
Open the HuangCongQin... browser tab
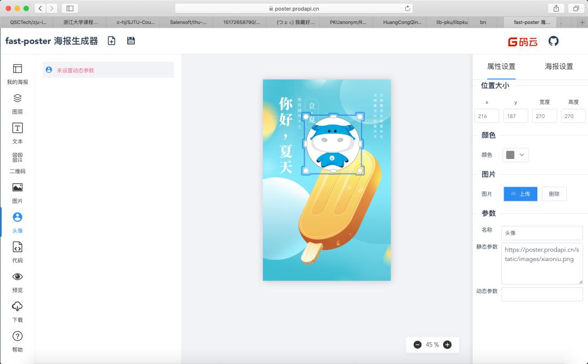[402, 22]
